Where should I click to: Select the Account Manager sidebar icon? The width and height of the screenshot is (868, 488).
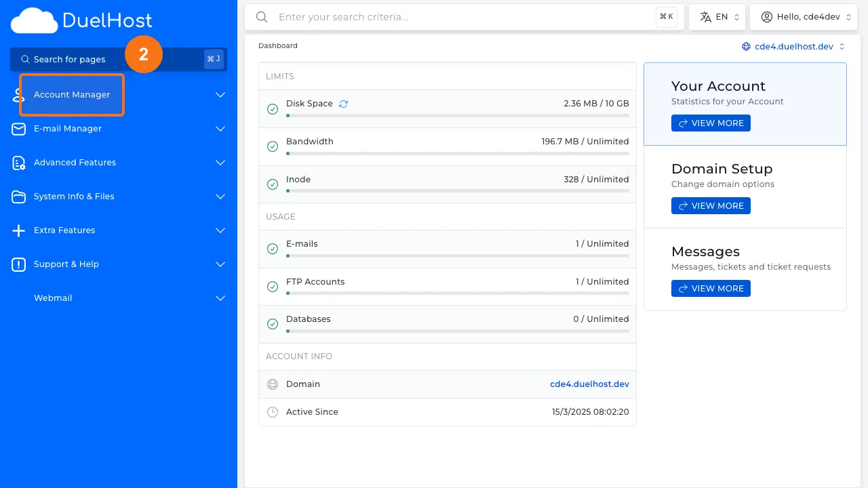[x=18, y=95]
